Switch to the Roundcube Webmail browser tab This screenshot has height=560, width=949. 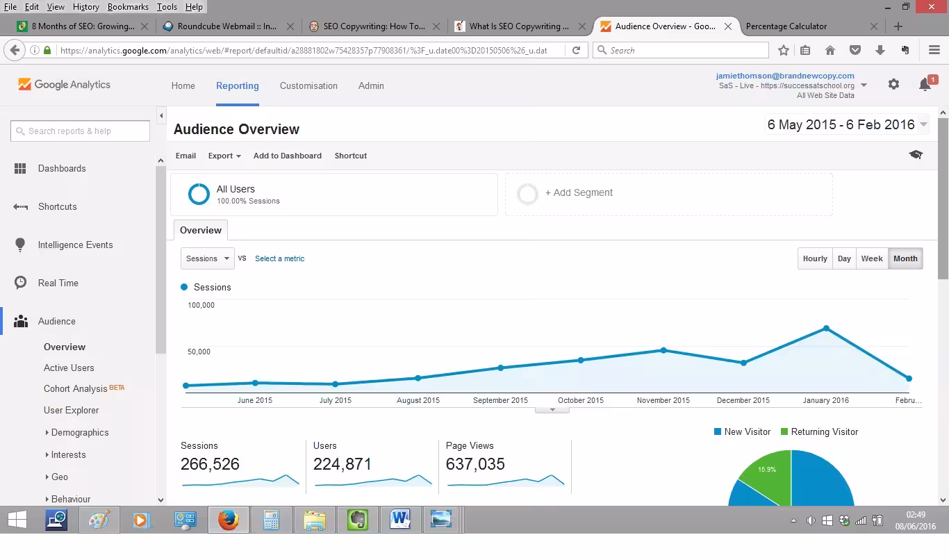226,26
